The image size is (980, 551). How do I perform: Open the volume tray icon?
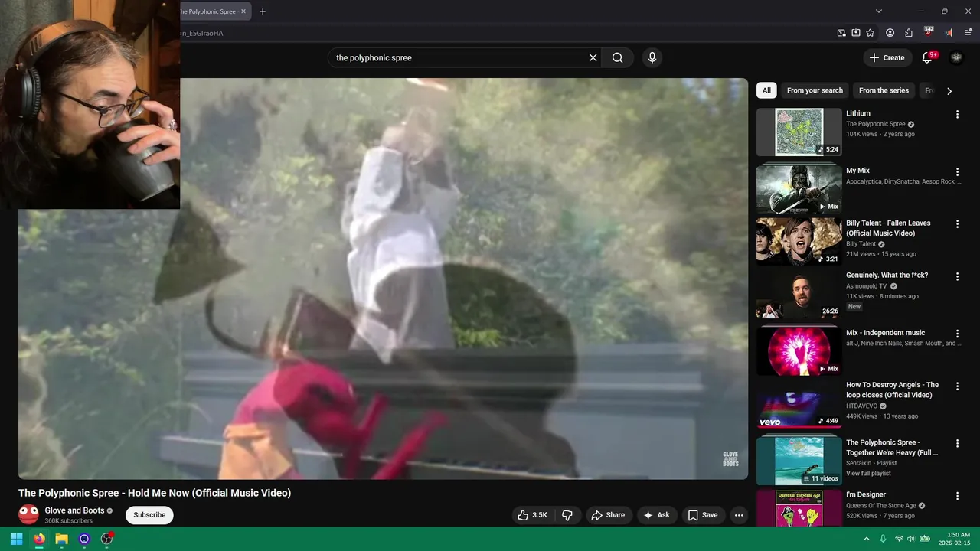[x=912, y=539]
